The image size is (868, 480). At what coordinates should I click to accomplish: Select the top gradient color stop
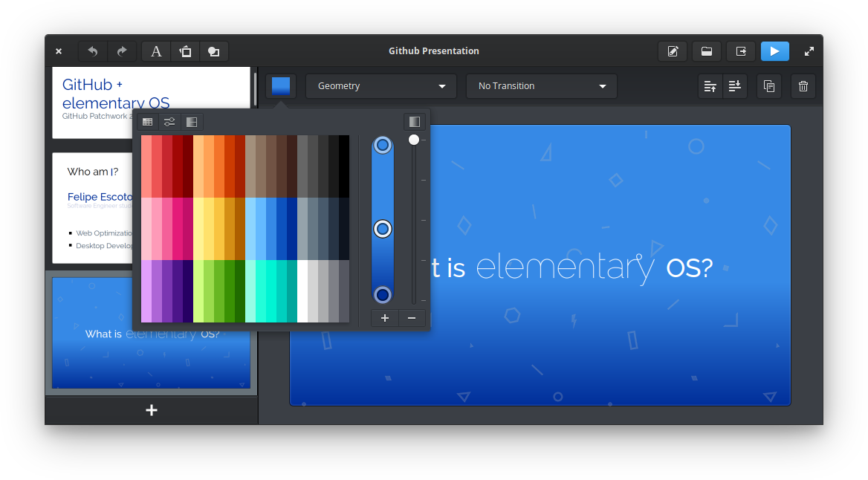click(x=383, y=145)
